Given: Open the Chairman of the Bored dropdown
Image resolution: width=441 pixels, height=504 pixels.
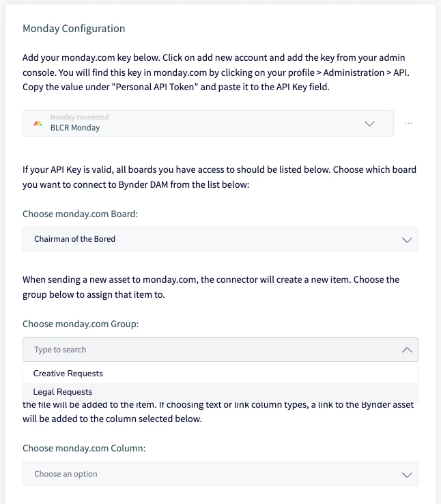Looking at the screenshot, I should coord(220,239).
